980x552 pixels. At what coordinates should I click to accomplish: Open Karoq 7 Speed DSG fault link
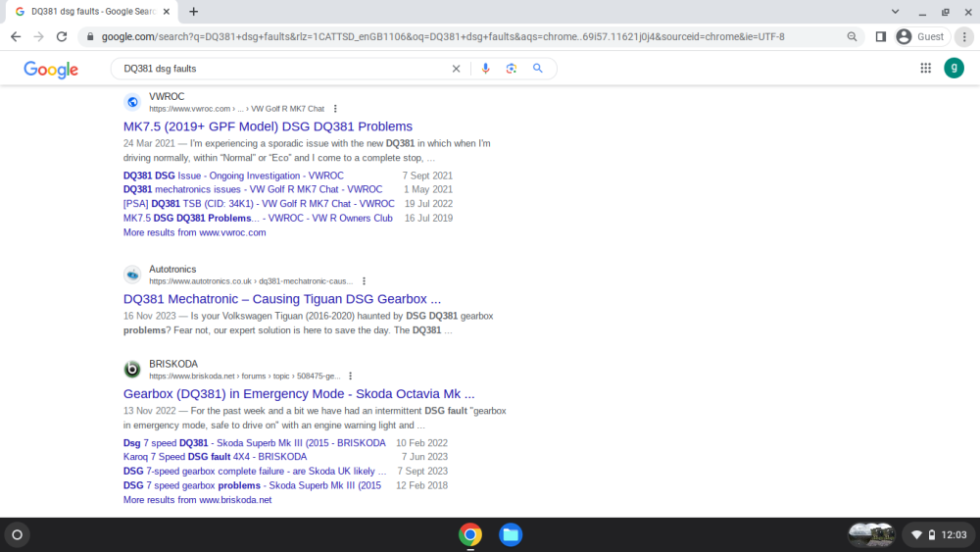click(x=215, y=457)
